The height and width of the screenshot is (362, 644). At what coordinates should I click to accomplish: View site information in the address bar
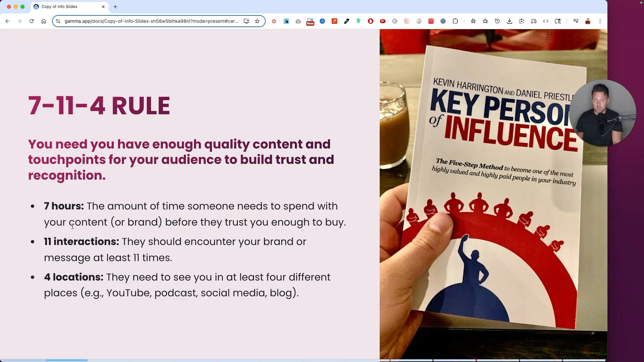pyautogui.click(x=58, y=21)
